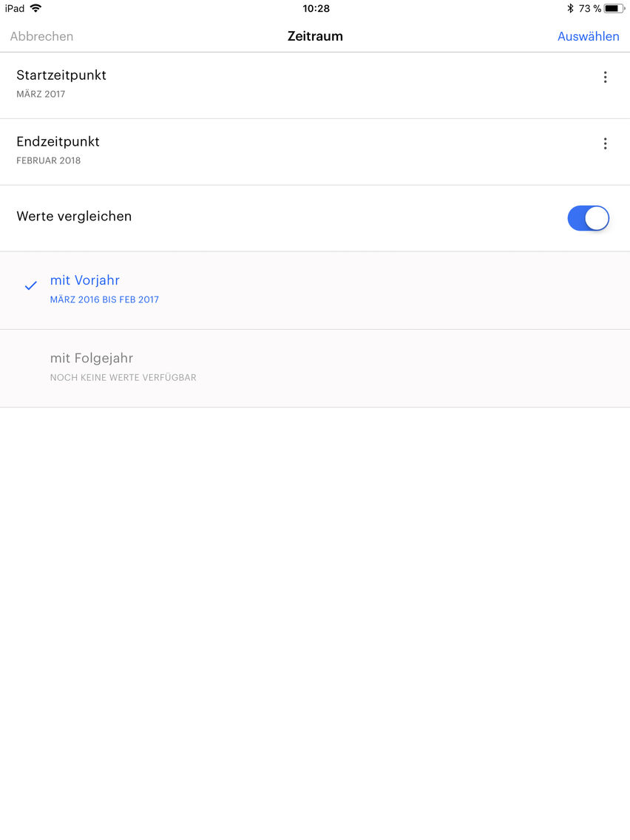Open the Endzeitpunkt three-dot menu

point(605,143)
